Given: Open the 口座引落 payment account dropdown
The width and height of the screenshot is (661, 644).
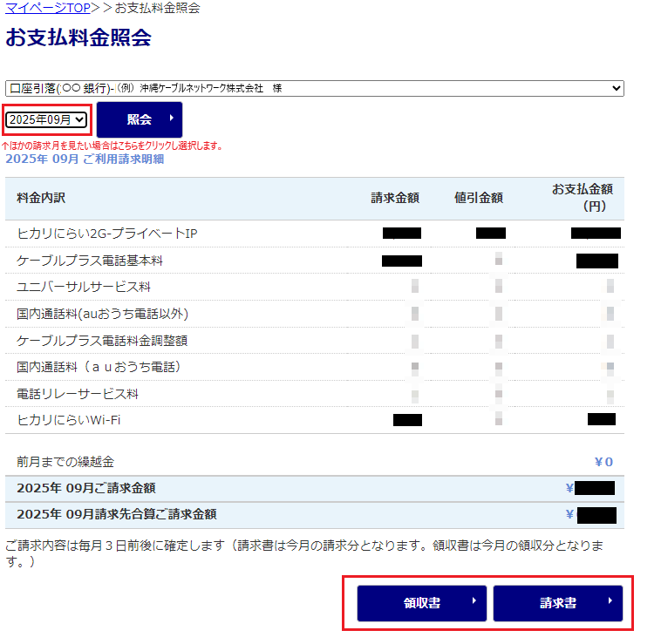Looking at the screenshot, I should (x=314, y=88).
